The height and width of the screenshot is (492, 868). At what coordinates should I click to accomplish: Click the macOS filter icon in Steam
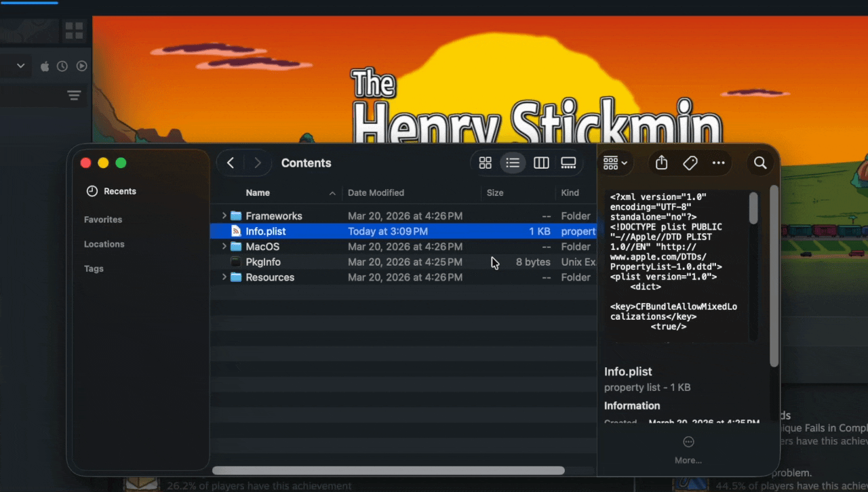click(45, 66)
